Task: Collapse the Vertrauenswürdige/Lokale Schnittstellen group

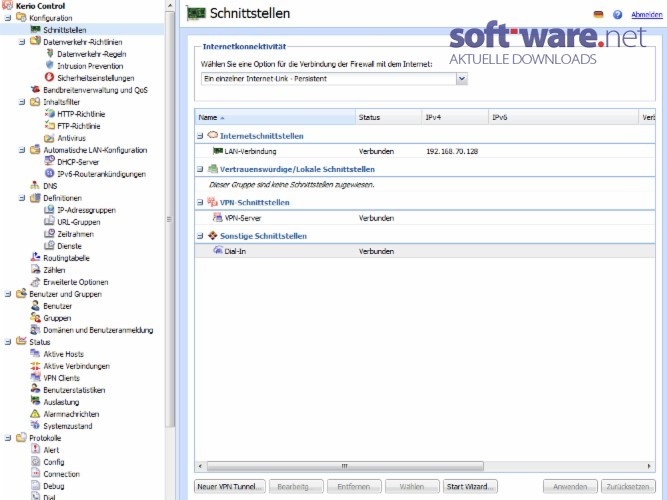Action: (x=200, y=169)
